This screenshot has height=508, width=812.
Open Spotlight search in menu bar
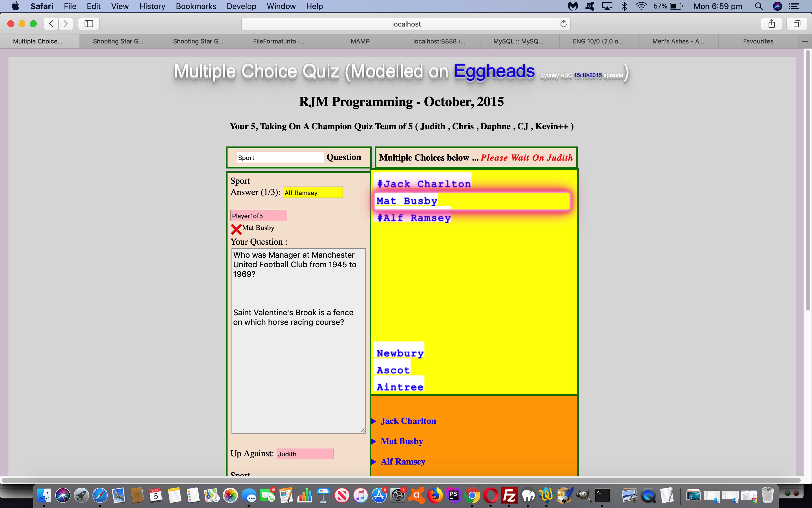pos(759,6)
